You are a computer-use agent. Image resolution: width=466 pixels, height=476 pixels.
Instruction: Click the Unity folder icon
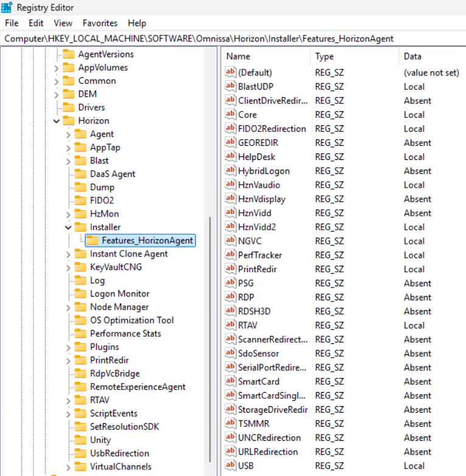tap(80, 440)
